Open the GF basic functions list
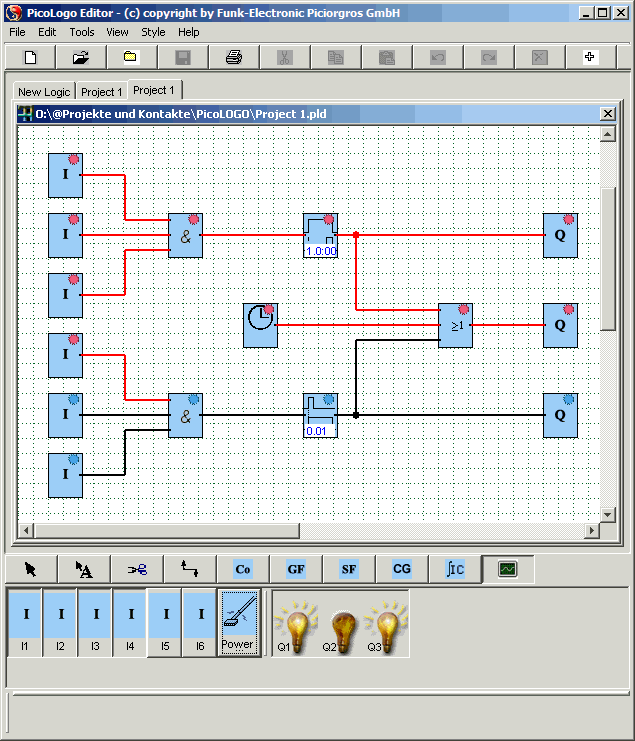 click(x=296, y=569)
